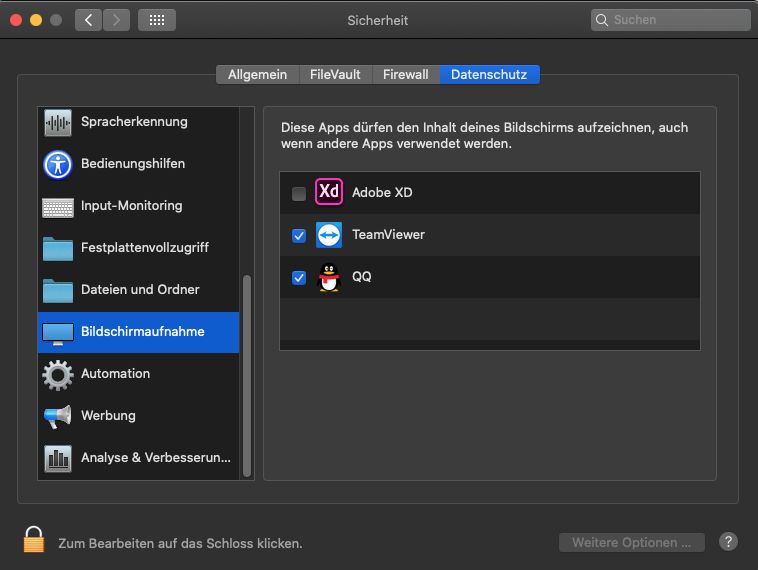Click the Weitere Optionen button
Screen dimensions: 758x570
pyautogui.click(x=631, y=542)
